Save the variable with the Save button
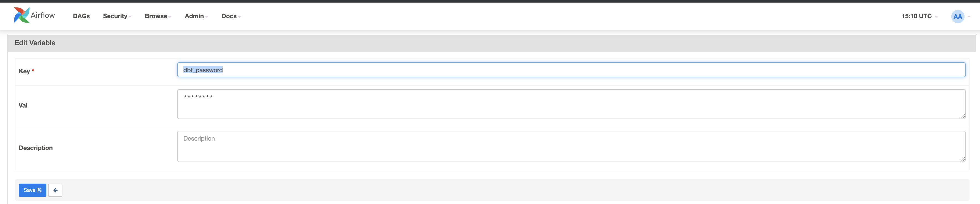 click(32, 190)
